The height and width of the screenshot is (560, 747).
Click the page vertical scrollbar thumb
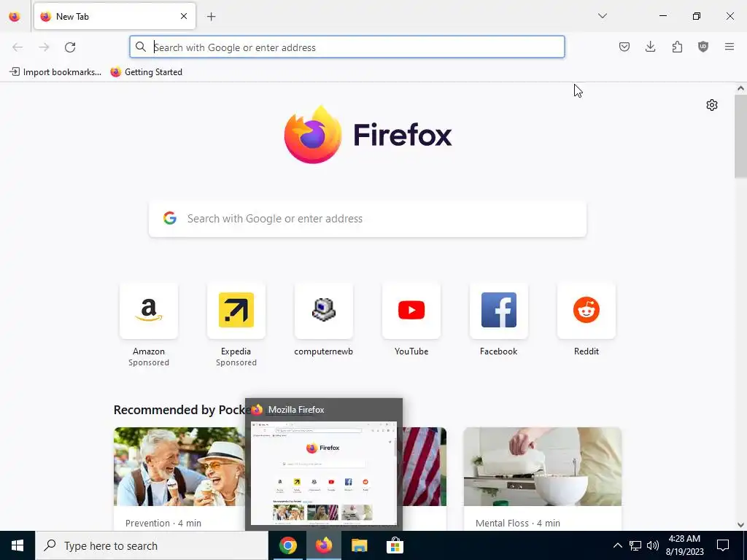pos(740,136)
